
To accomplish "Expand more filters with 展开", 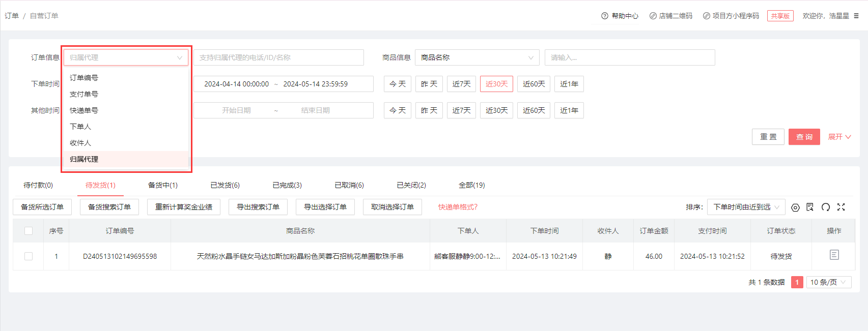I will pyautogui.click(x=839, y=137).
